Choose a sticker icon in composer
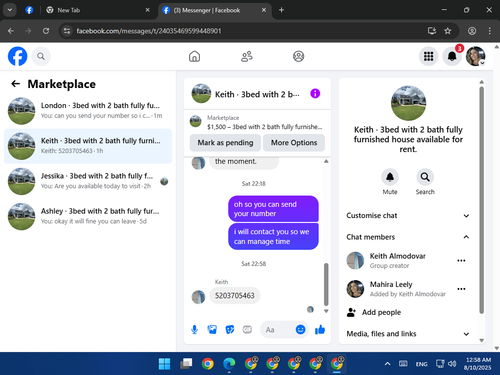This screenshot has height=375, width=500. click(x=230, y=330)
